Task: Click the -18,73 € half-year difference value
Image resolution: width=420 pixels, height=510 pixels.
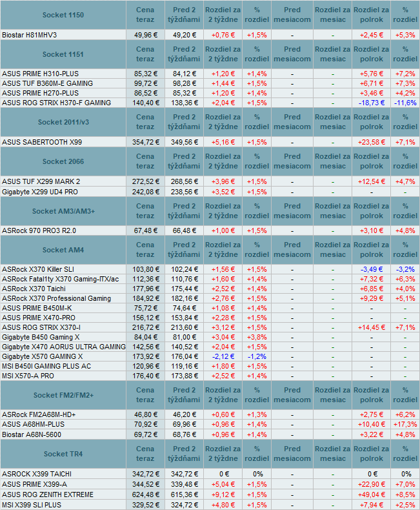Action: [x=372, y=103]
